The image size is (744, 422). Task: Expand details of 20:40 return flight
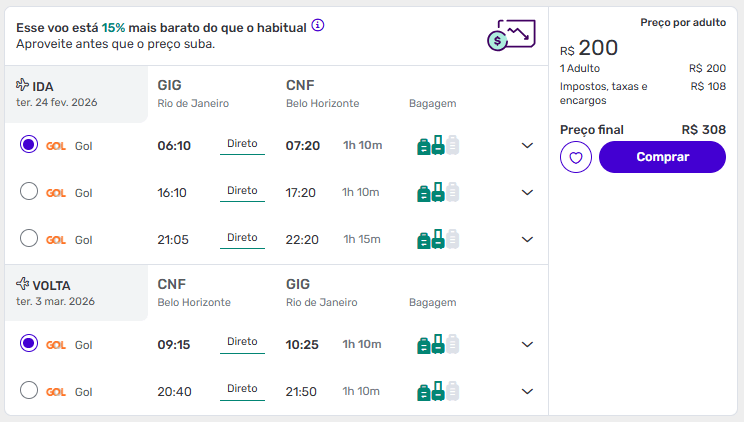click(527, 391)
